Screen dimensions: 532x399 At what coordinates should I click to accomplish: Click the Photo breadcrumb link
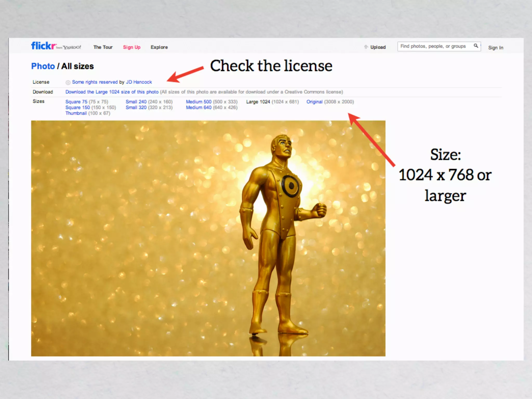(43, 66)
